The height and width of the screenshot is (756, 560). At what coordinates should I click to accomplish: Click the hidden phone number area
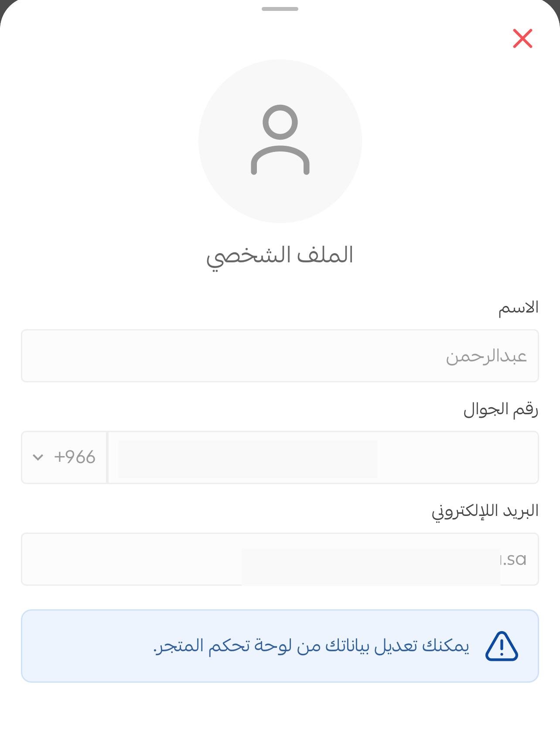(248, 459)
